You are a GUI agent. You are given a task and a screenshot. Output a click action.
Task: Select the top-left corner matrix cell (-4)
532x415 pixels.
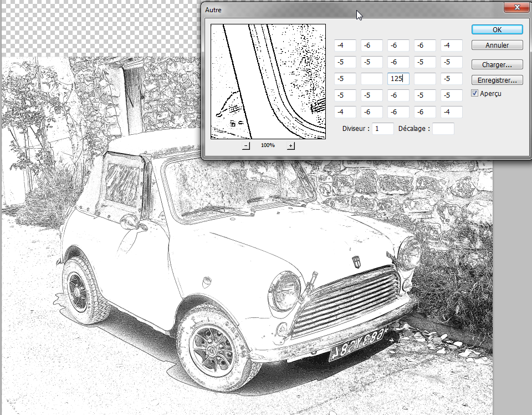click(345, 45)
